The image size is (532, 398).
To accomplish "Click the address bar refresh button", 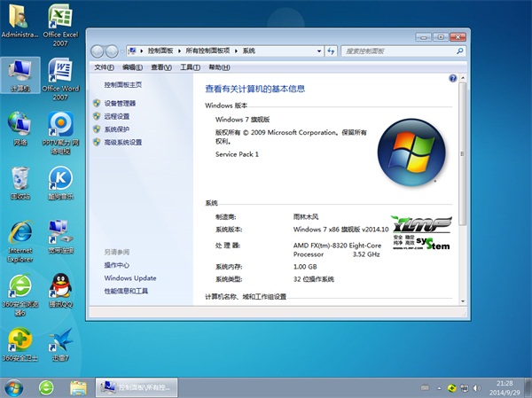I will pos(331,51).
